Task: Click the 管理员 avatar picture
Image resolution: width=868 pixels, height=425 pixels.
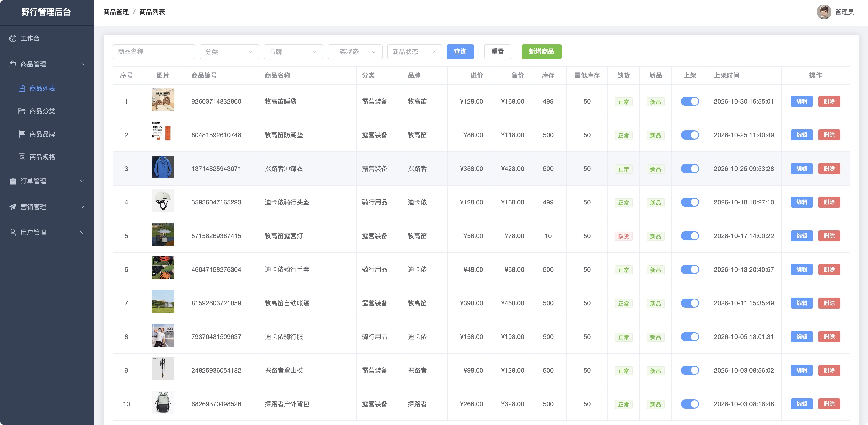Action: tap(823, 12)
